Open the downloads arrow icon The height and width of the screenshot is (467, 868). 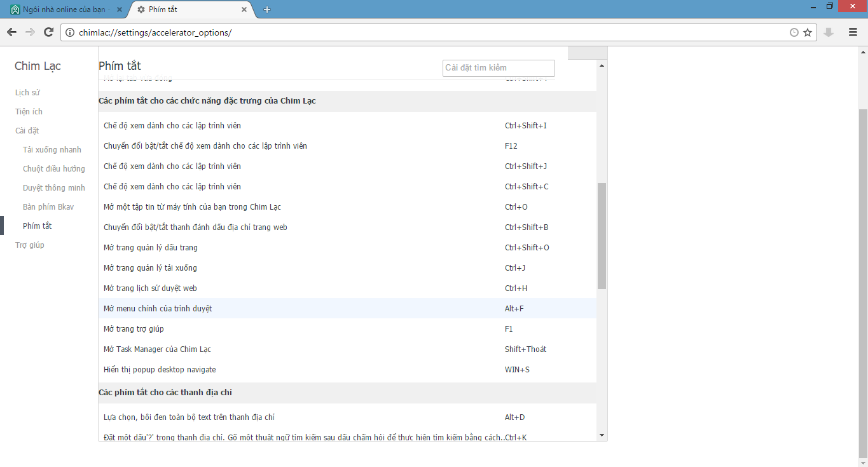coord(828,32)
